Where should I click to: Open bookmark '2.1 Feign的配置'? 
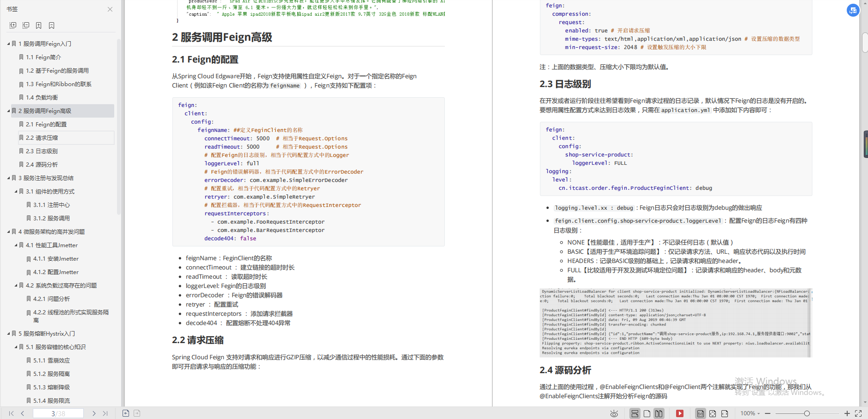(46, 124)
